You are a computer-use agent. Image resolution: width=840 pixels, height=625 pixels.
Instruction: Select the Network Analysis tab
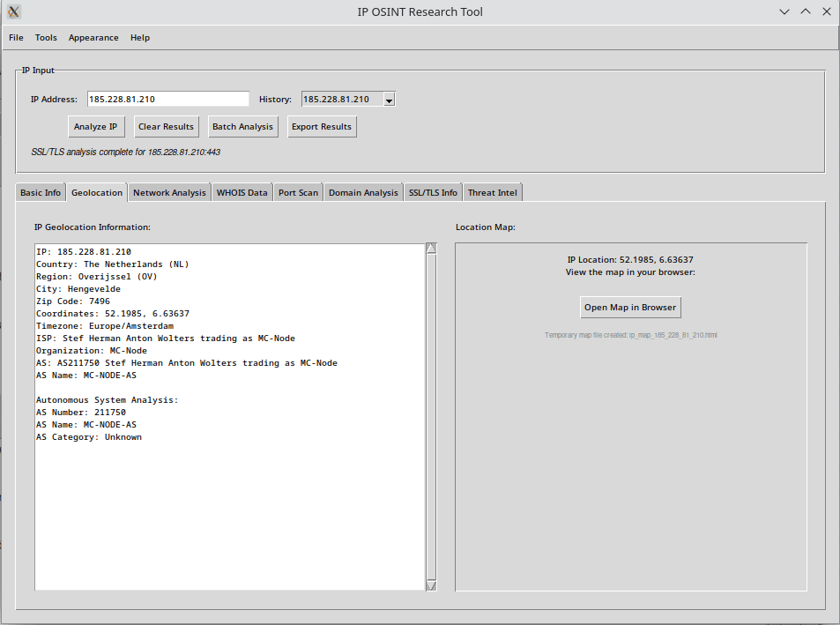169,193
